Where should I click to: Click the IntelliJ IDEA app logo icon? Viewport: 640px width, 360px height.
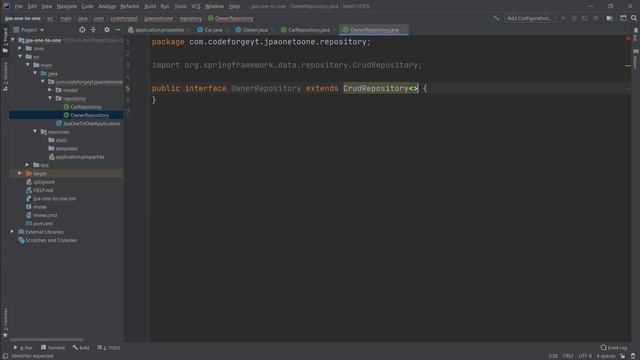coord(7,6)
